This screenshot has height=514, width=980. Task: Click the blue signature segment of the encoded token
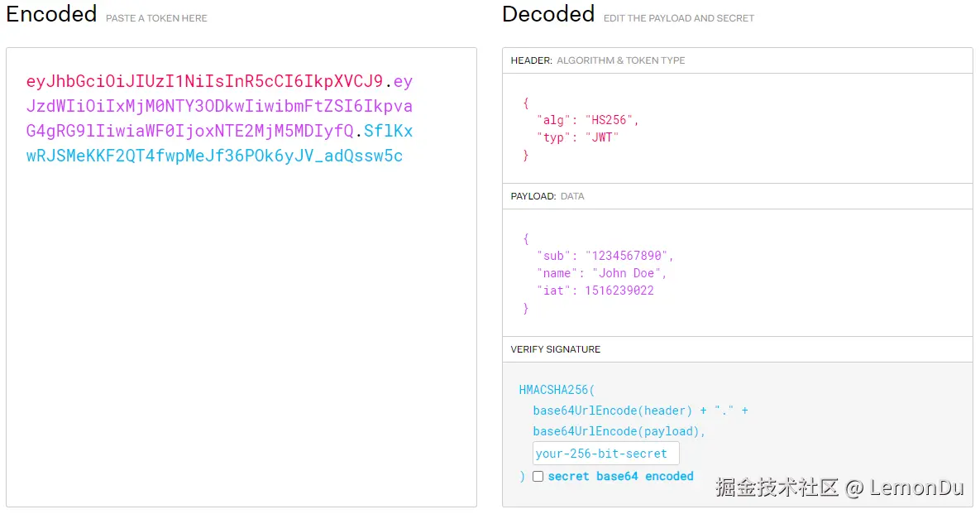click(x=214, y=156)
